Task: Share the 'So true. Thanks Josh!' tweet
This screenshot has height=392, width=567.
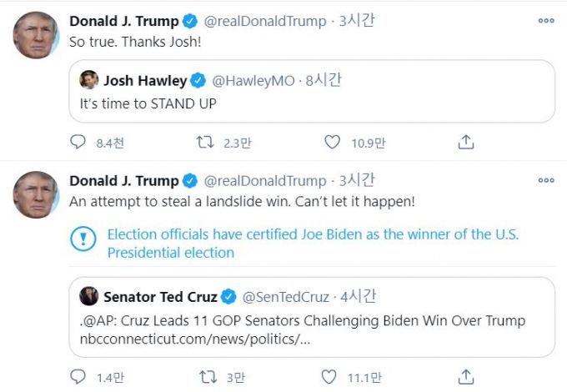Action: [x=466, y=143]
